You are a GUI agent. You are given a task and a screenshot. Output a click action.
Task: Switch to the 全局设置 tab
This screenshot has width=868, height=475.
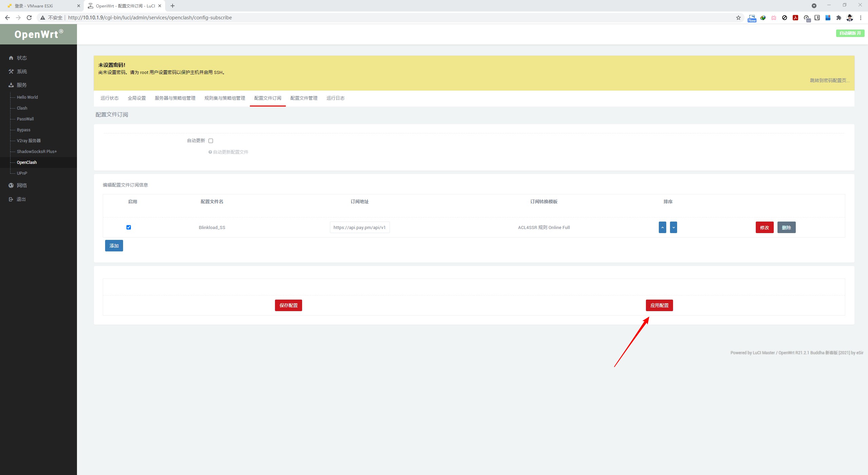click(137, 98)
